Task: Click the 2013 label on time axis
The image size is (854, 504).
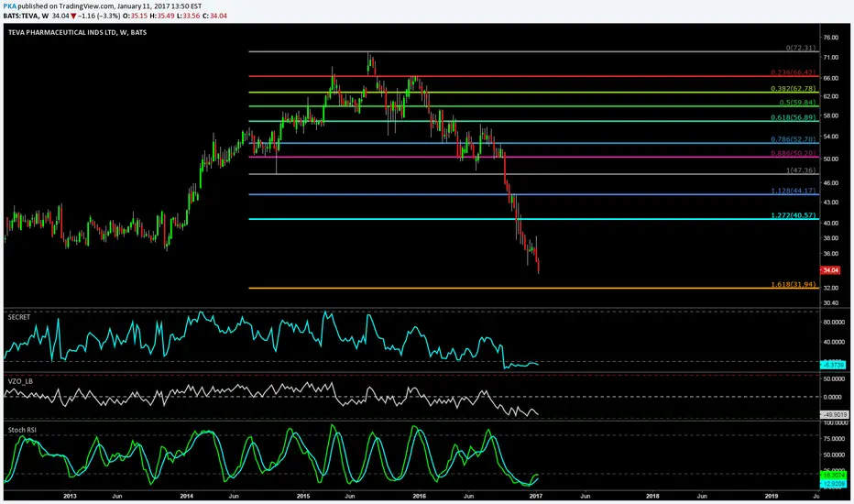Action: coord(70,496)
